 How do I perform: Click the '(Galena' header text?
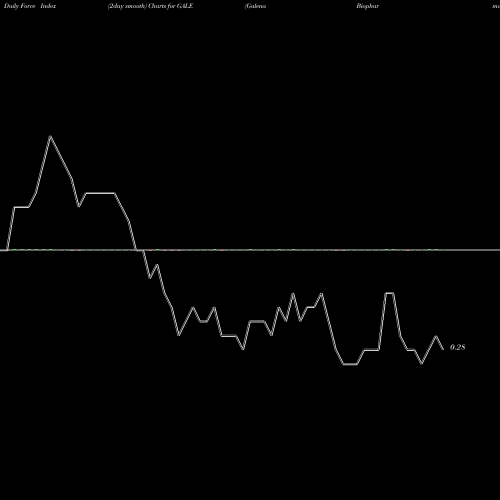255,6
